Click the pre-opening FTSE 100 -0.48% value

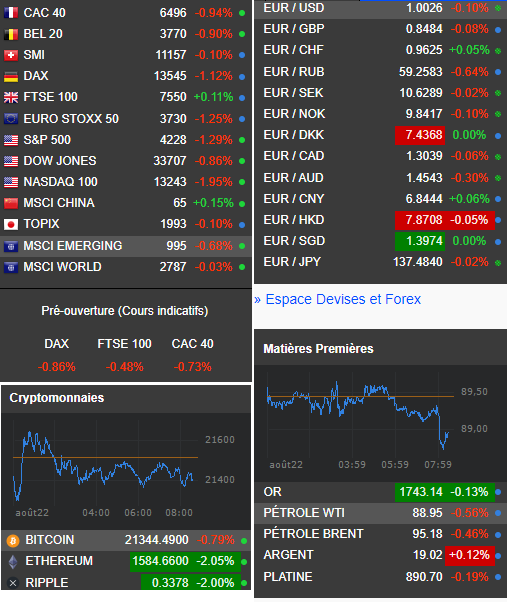coord(124,367)
